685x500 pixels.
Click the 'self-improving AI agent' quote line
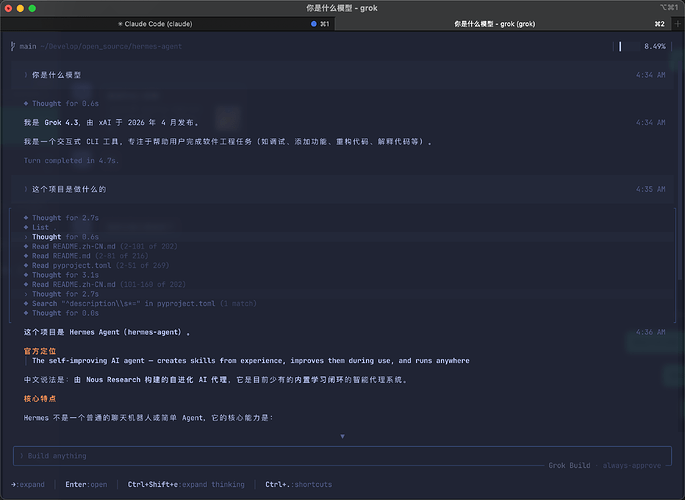point(251,361)
